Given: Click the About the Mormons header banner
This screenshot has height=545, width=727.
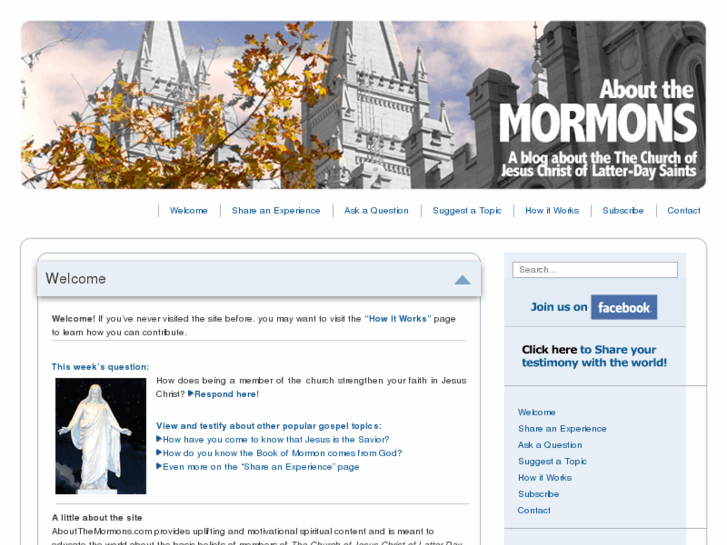Looking at the screenshot, I should [364, 105].
